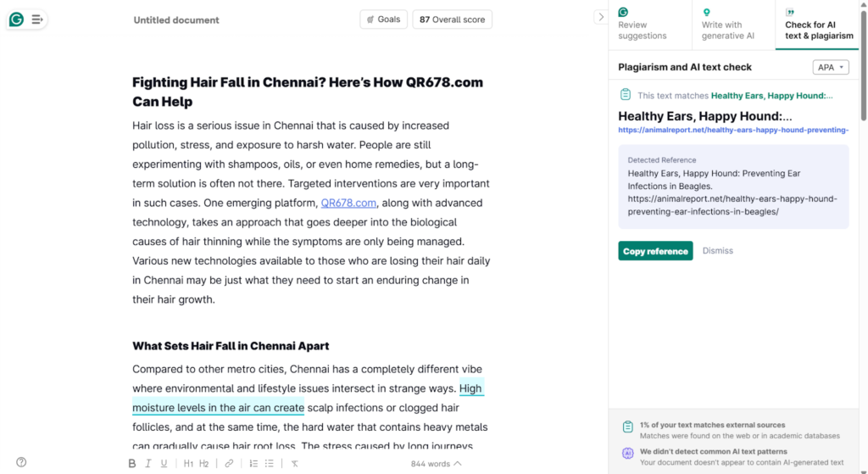Viewport: 868px width, 474px height.
Task: Click the Untitled document title field
Action: (x=176, y=20)
